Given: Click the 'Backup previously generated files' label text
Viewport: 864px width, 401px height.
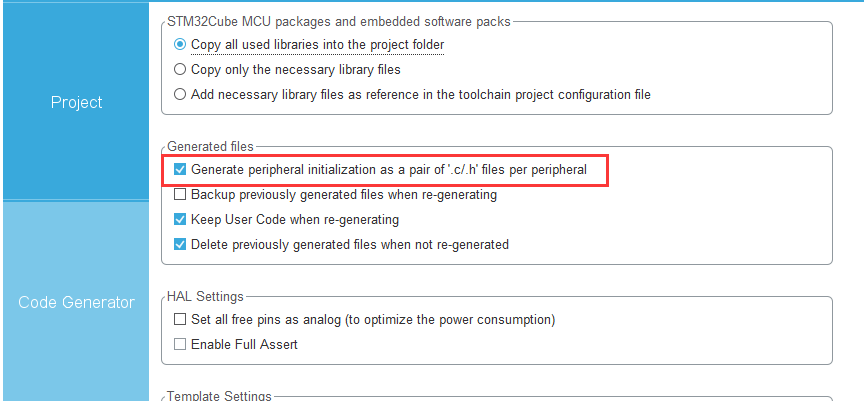Looking at the screenshot, I should [344, 195].
